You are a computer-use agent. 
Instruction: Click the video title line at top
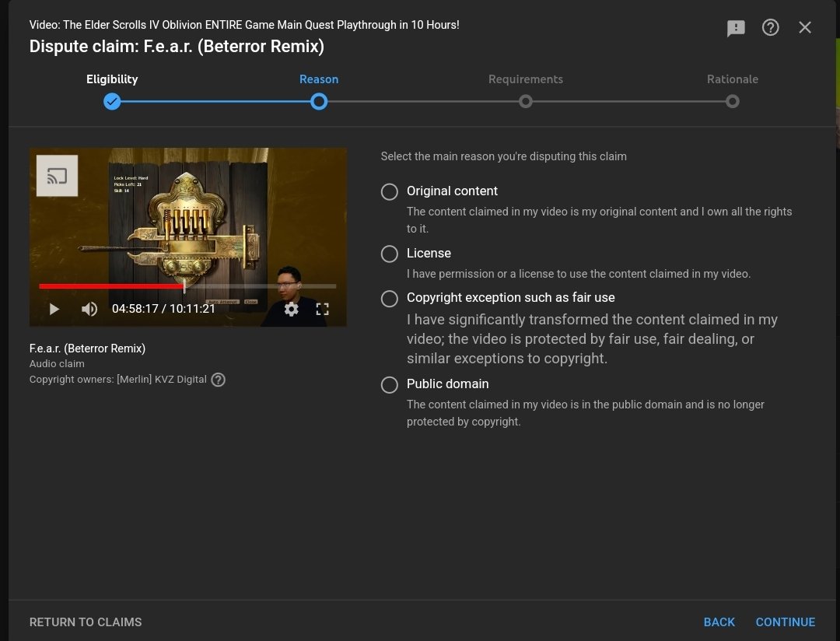244,25
